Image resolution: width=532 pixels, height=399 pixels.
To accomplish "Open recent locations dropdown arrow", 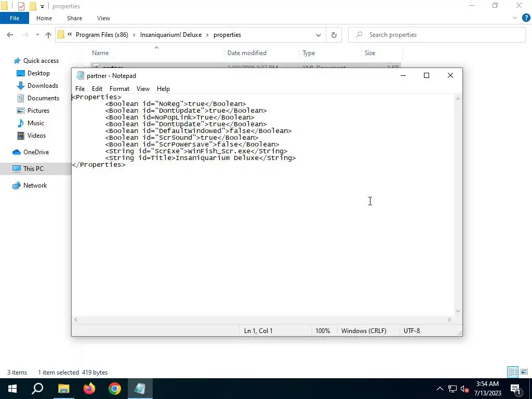I will click(37, 35).
